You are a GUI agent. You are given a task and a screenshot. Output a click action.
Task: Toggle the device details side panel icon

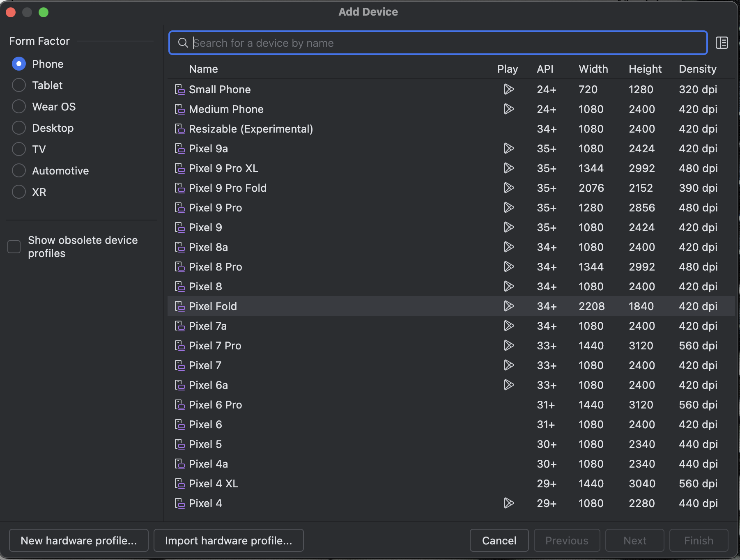pos(722,43)
